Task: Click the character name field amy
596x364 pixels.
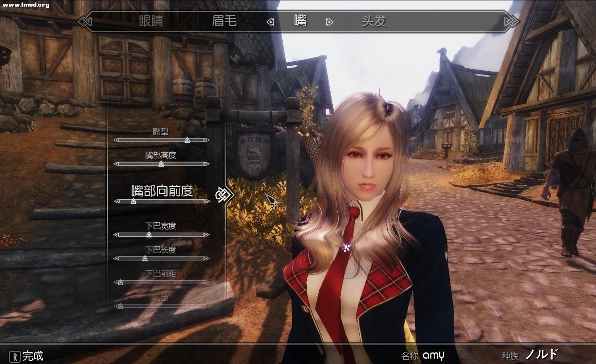Action: (x=433, y=355)
